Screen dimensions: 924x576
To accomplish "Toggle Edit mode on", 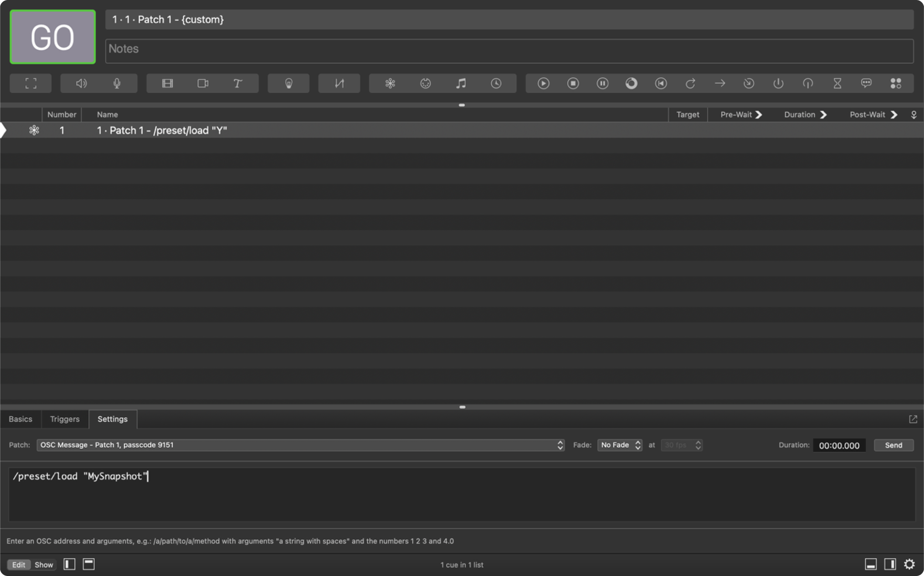I will click(x=19, y=565).
